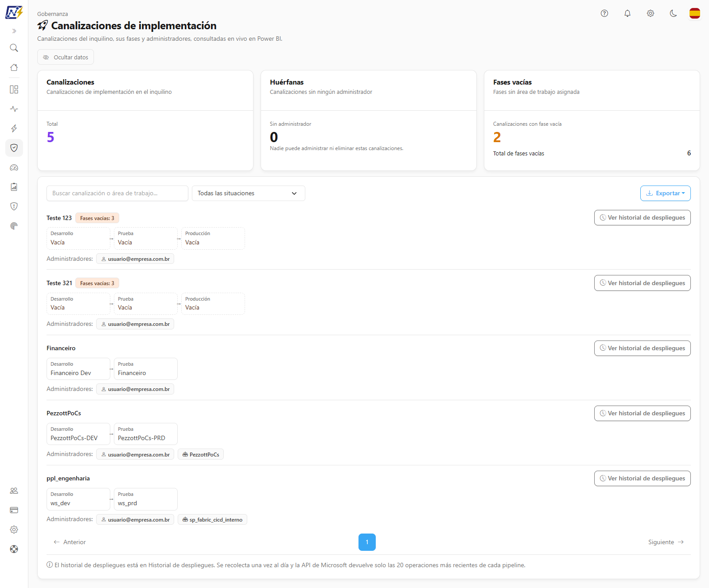
Task: Open the billing card icon in the sidebar
Action: (x=14, y=510)
